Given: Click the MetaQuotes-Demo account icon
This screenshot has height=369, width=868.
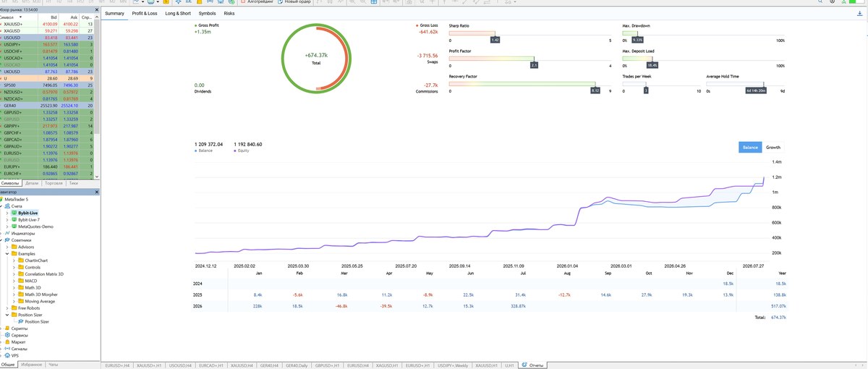Looking at the screenshot, I should (14, 226).
